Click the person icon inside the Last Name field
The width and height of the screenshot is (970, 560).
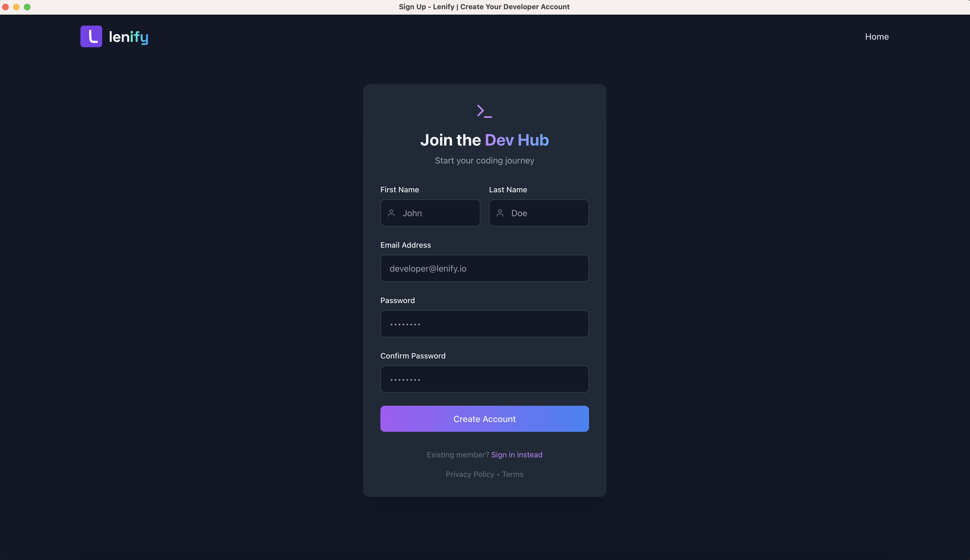500,213
